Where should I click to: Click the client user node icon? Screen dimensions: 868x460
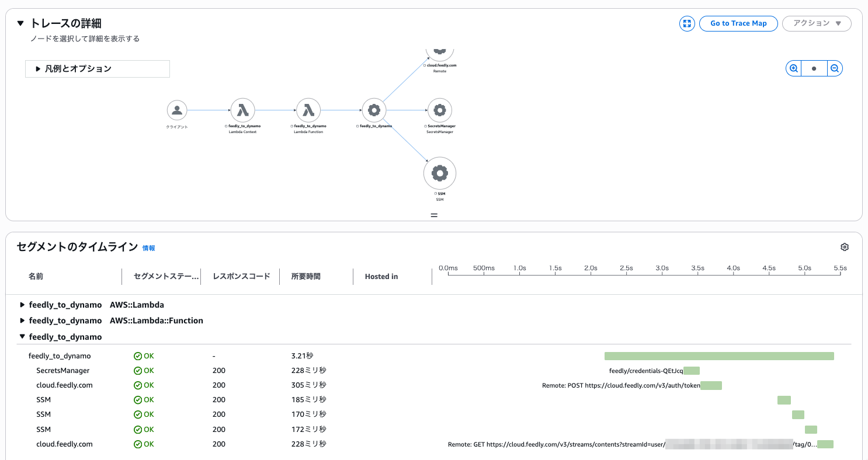coord(176,110)
